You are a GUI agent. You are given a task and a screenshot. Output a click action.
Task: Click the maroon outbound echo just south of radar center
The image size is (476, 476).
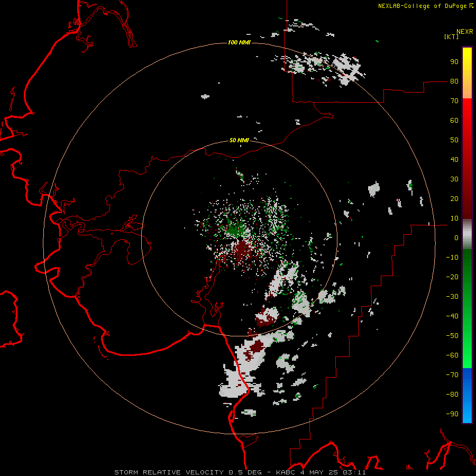click(242, 249)
